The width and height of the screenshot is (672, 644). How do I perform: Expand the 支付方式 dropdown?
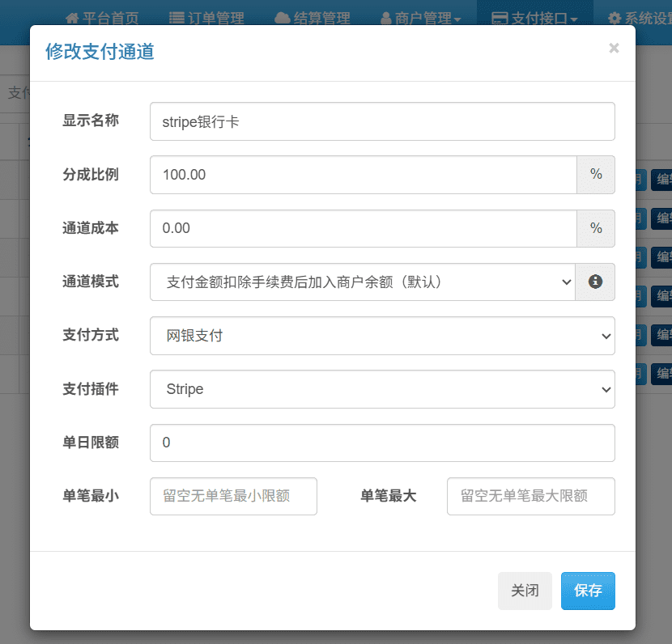point(381,336)
